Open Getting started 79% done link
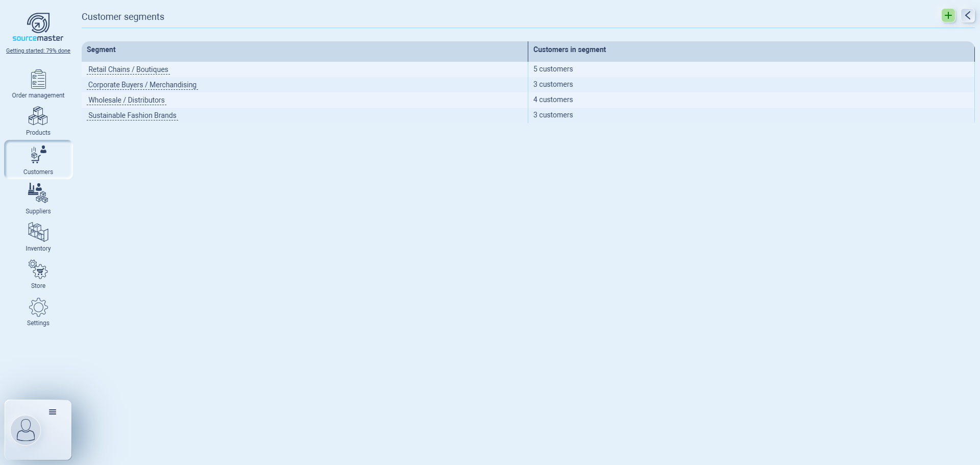This screenshot has width=980, height=465. (x=38, y=51)
